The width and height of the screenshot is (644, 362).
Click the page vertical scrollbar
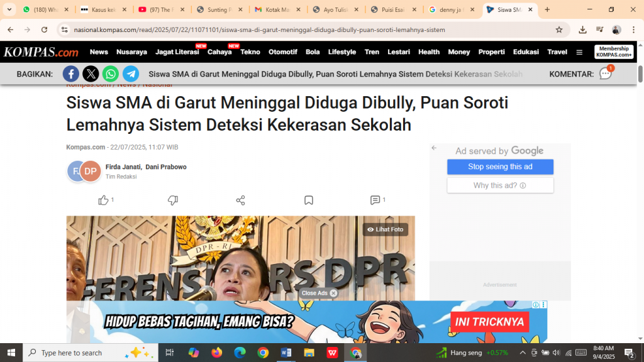click(x=640, y=73)
